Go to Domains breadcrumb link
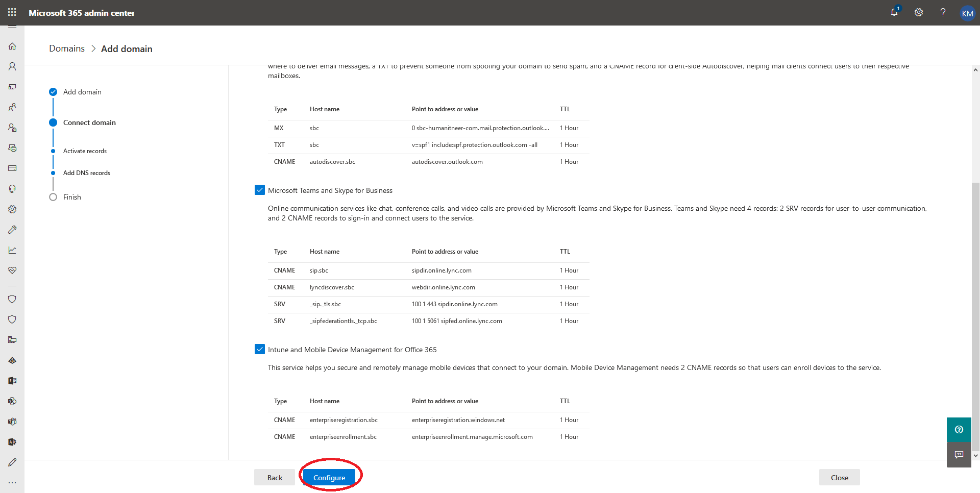Viewport: 980px width, 493px height. point(67,48)
